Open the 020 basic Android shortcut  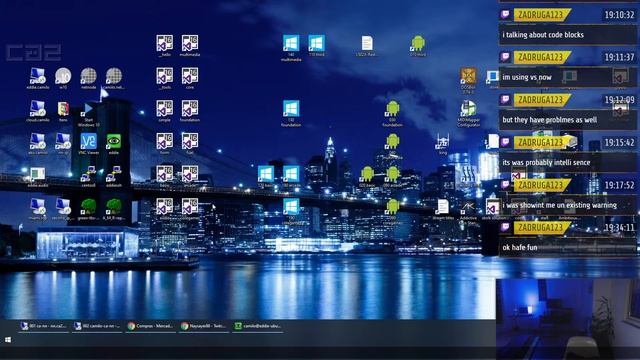pos(367,175)
